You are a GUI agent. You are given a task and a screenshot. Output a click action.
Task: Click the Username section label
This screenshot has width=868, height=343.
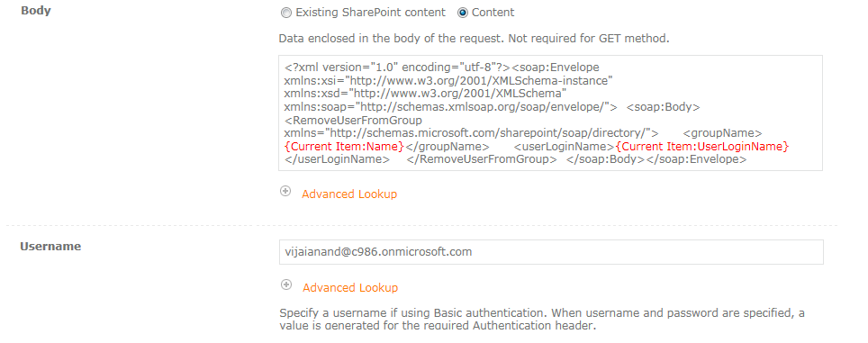[x=50, y=246]
